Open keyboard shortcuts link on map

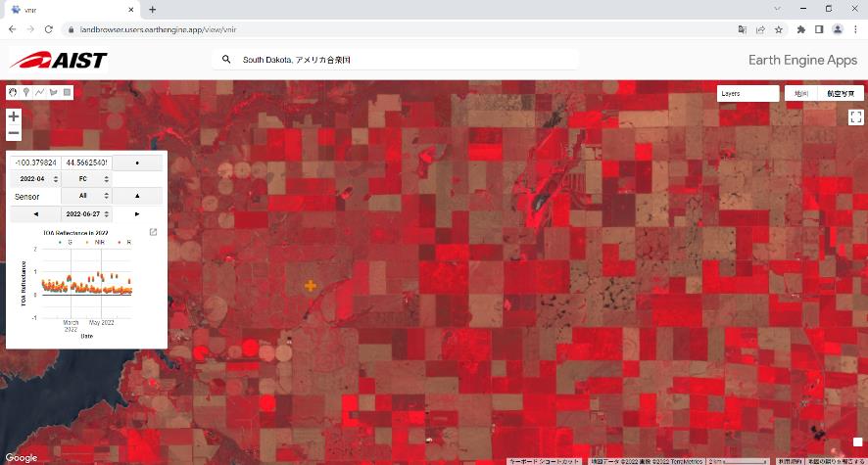tap(544, 461)
